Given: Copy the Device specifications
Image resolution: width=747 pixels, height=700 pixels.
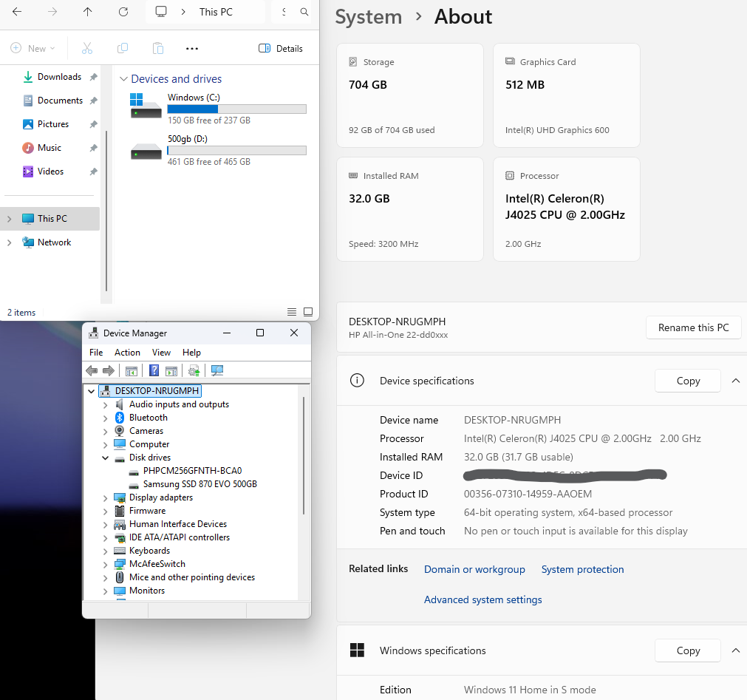Looking at the screenshot, I should pos(688,381).
